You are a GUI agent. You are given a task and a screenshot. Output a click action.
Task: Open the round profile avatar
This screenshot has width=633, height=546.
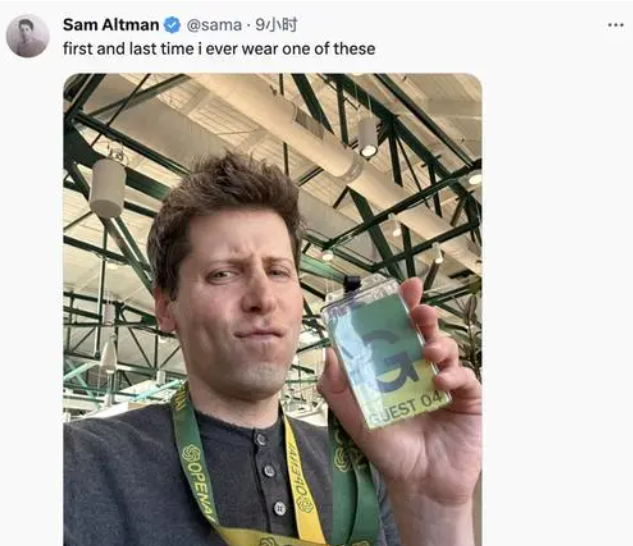27,36
